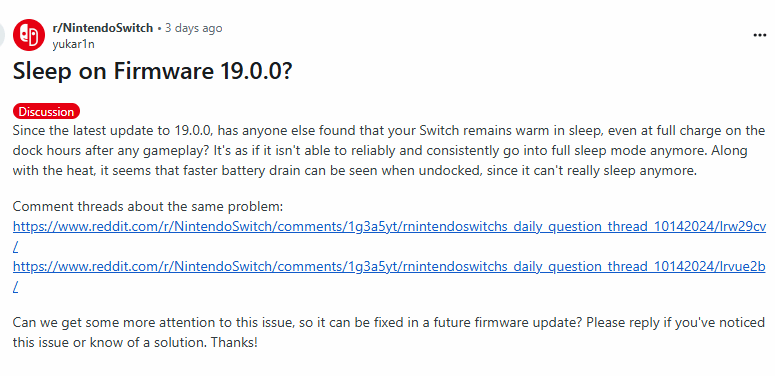The height and width of the screenshot is (376, 775).
Task: Click the '3 days ago' timestamp
Action: point(193,28)
